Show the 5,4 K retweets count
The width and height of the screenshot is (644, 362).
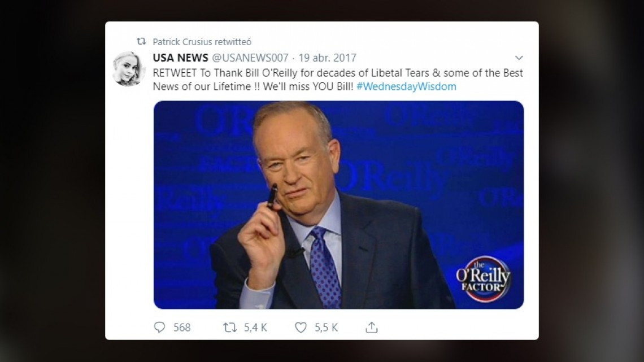pos(255,328)
